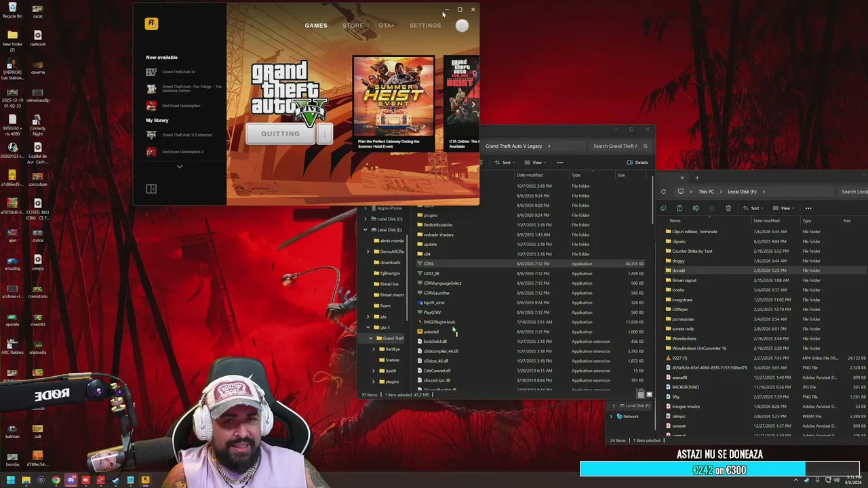Screen dimensions: 868x488
Task: Open See more menu in GTA V Legacy window
Action: [560, 163]
